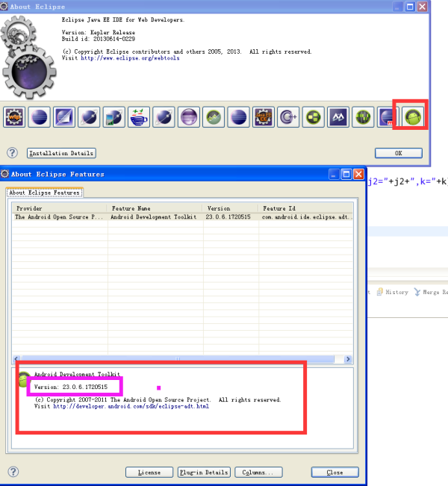Maximize the About Eclipse window
The height and width of the screenshot is (486, 448).
pyautogui.click(x=410, y=7)
